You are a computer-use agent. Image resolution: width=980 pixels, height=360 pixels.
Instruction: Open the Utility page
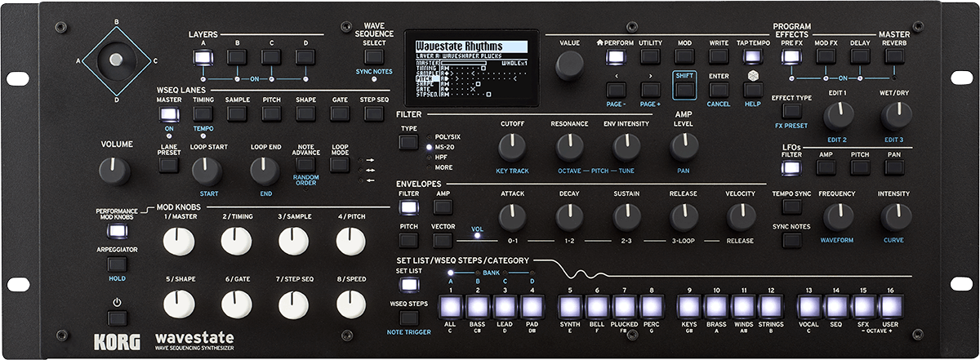pos(650,56)
